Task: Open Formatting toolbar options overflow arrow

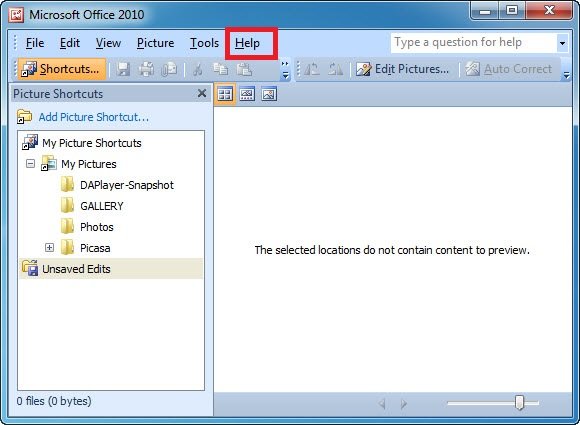Action: pyautogui.click(x=567, y=70)
